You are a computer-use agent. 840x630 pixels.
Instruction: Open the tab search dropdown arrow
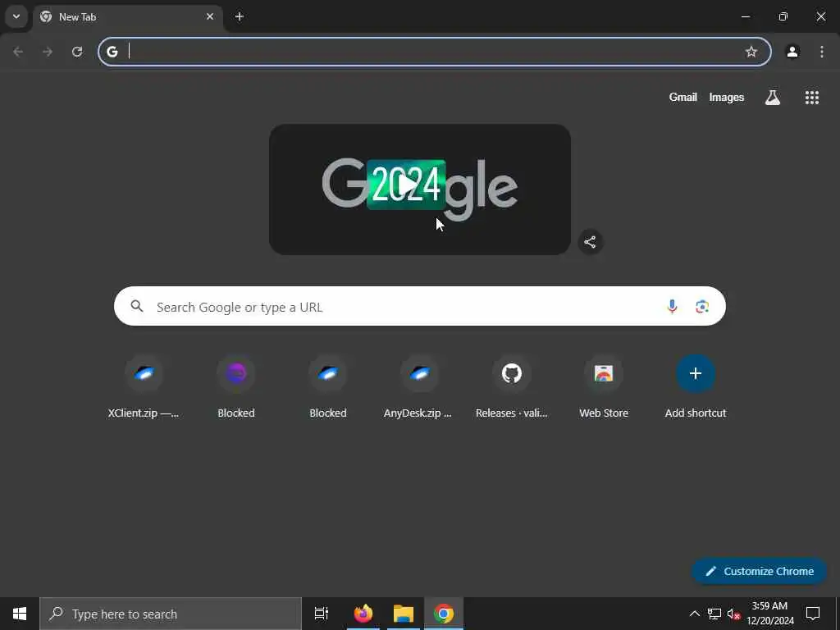16,16
